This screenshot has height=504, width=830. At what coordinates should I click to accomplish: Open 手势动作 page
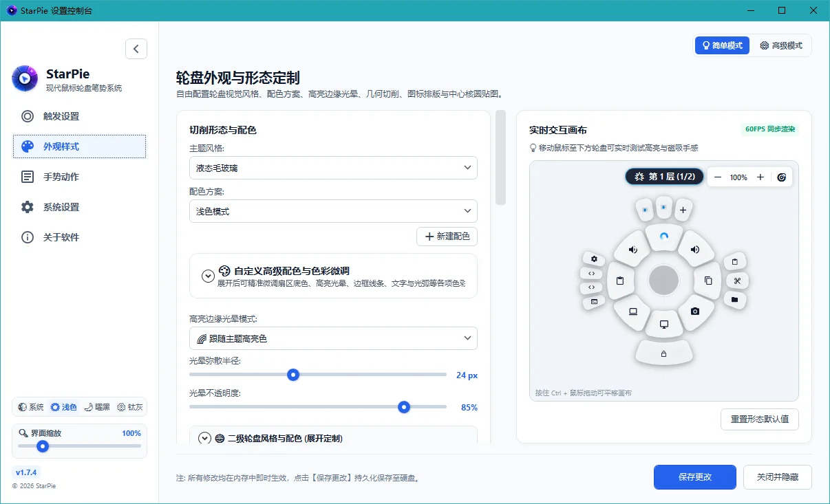pos(79,177)
